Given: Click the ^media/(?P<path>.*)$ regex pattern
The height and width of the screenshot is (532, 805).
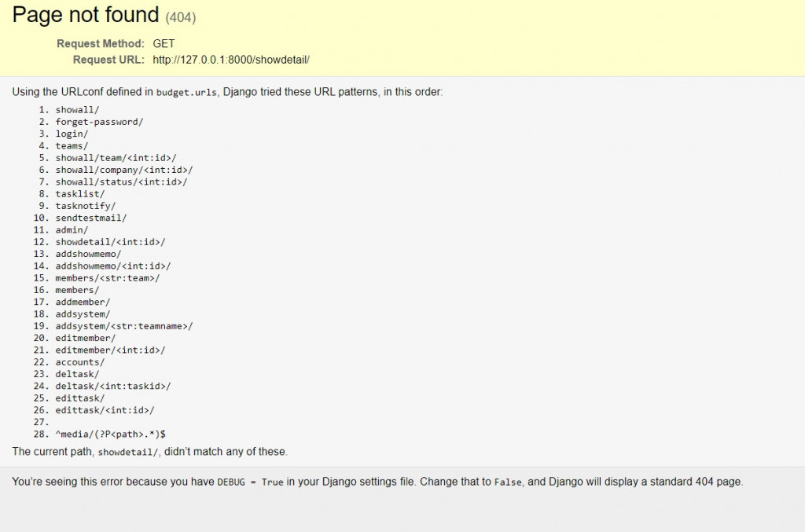Looking at the screenshot, I should [110, 434].
